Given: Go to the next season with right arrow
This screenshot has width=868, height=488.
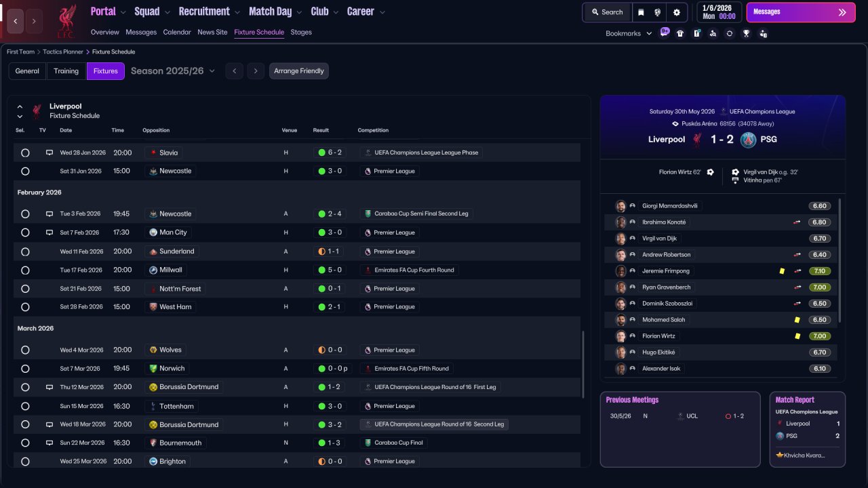Looking at the screenshot, I should (255, 71).
